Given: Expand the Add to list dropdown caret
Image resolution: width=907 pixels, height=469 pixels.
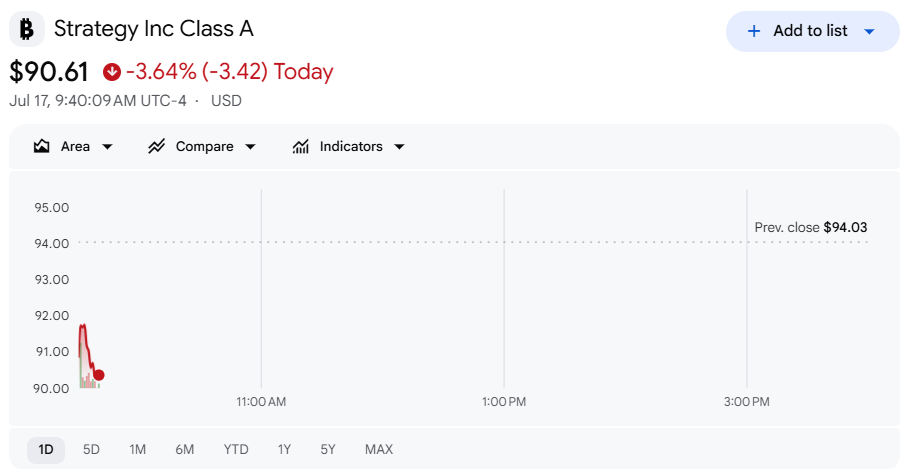Looking at the screenshot, I should (x=869, y=31).
